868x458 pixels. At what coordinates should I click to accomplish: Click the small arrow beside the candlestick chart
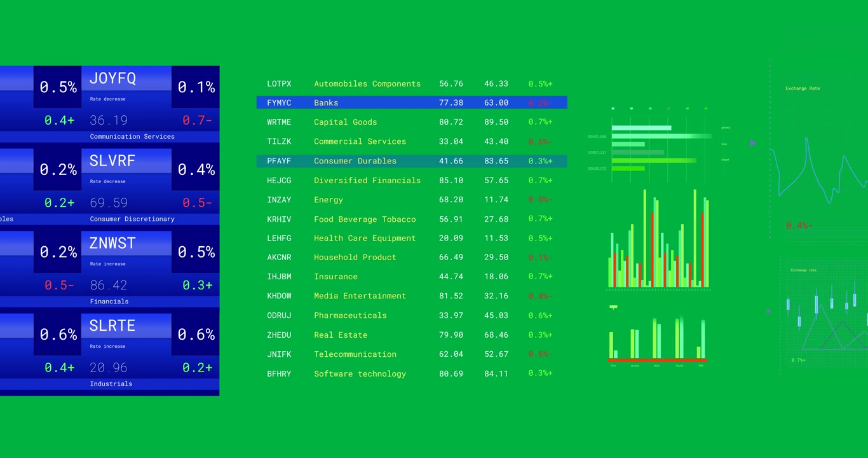tap(769, 311)
